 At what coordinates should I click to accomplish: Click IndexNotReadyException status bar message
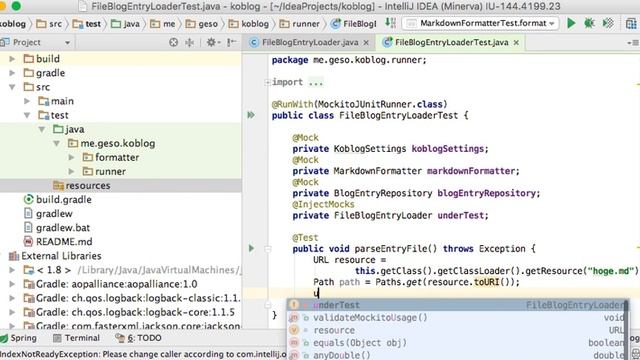(143, 354)
